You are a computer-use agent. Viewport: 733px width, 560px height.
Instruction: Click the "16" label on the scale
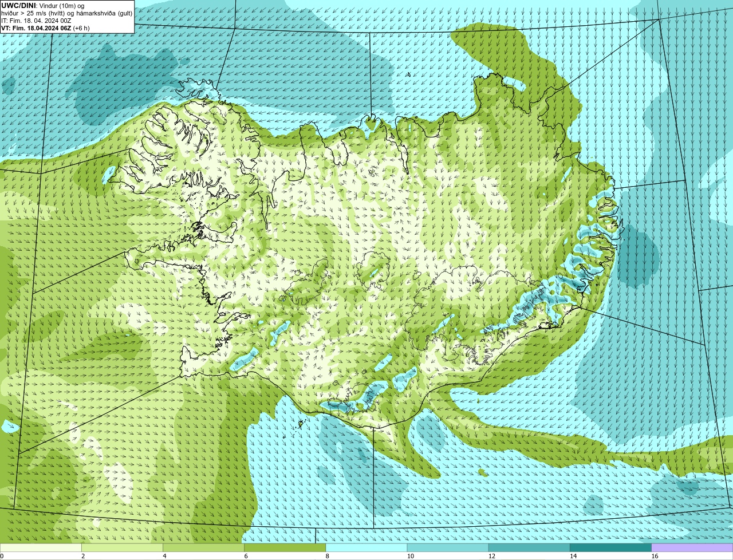(x=654, y=556)
